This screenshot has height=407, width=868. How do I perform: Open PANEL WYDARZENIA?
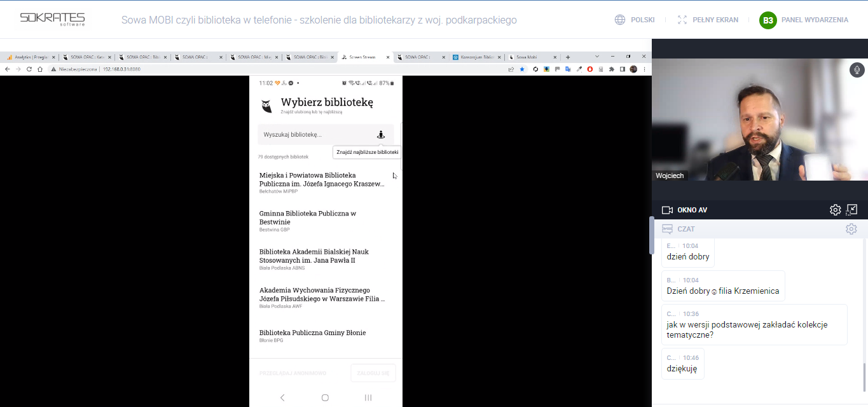click(x=815, y=20)
